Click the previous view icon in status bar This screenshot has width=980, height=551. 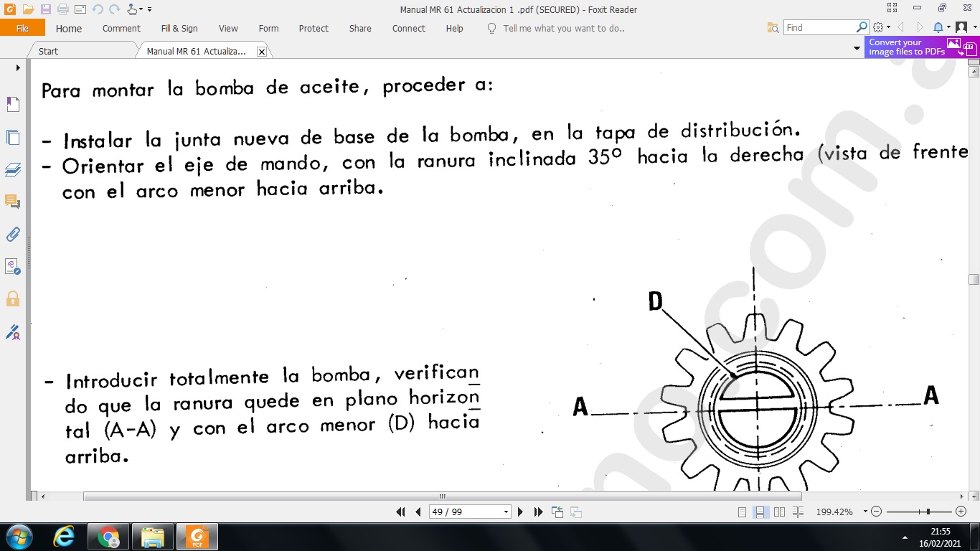[x=557, y=512]
